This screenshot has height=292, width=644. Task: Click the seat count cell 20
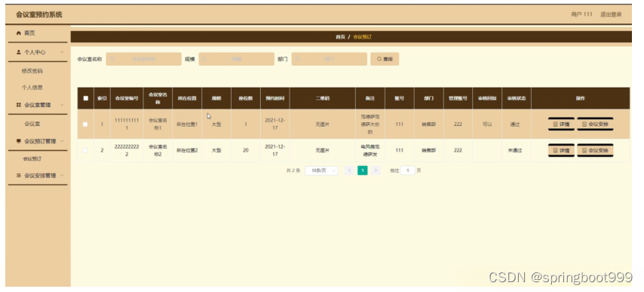pos(246,150)
